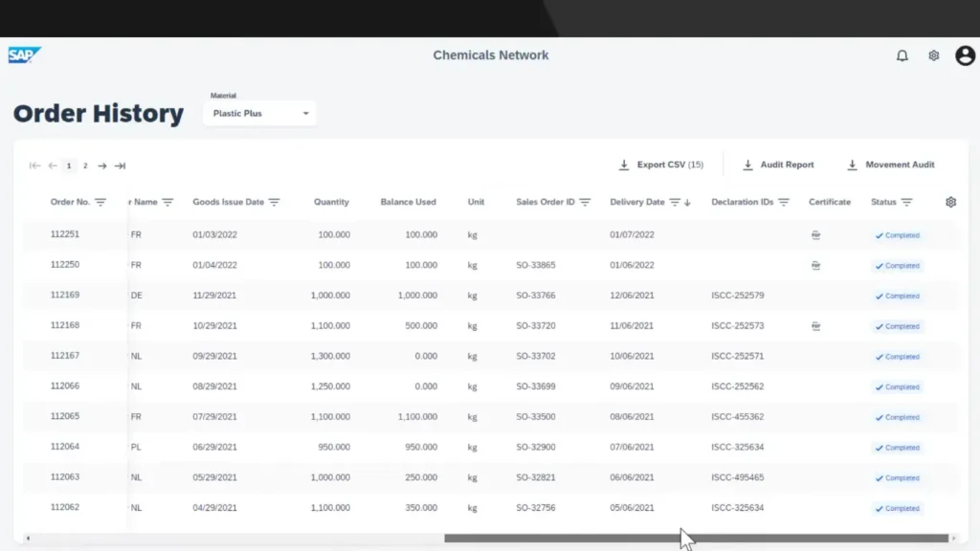This screenshot has height=551, width=980.
Task: Open the notifications bell
Action: pyautogui.click(x=902, y=55)
